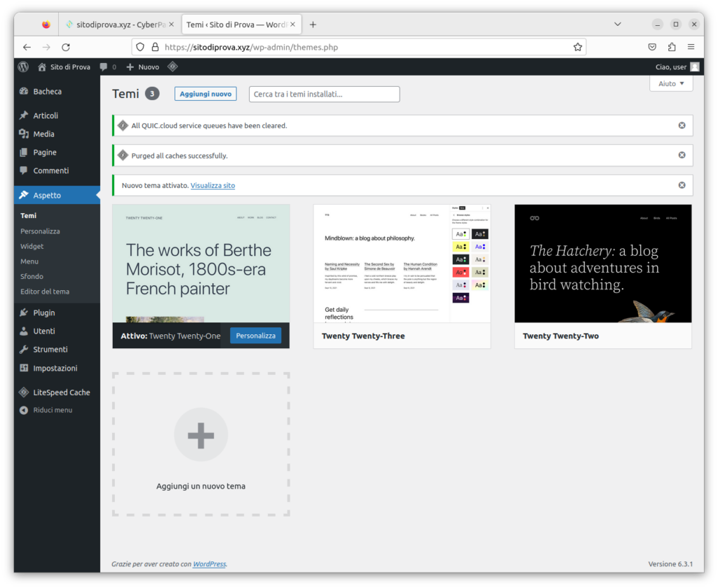The height and width of the screenshot is (588, 718).
Task: Reload the current page
Action: pyautogui.click(x=66, y=47)
